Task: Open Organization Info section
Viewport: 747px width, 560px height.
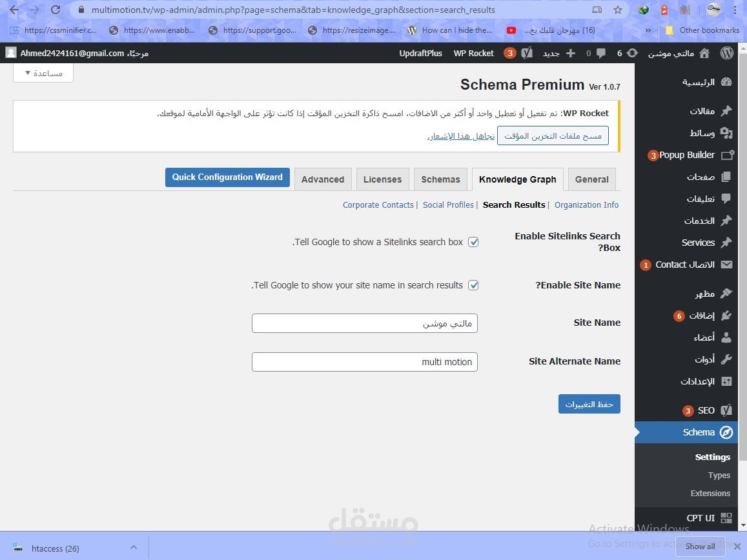Action: (586, 205)
